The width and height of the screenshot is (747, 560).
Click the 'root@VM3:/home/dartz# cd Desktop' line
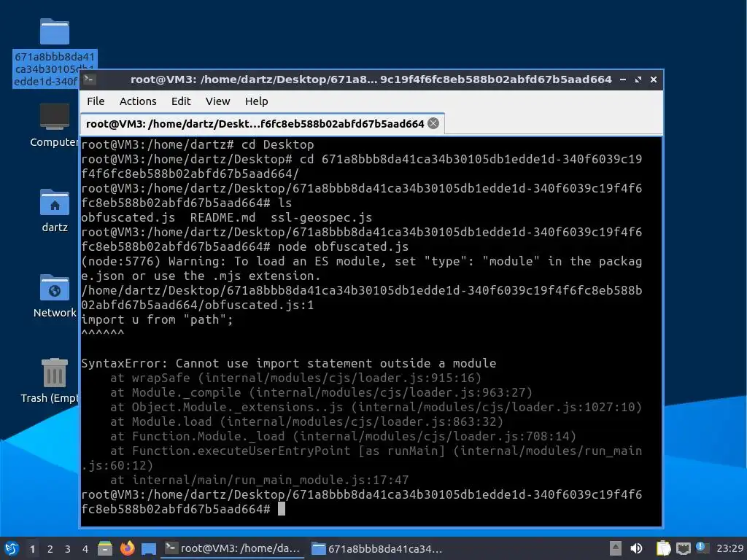[197, 145]
